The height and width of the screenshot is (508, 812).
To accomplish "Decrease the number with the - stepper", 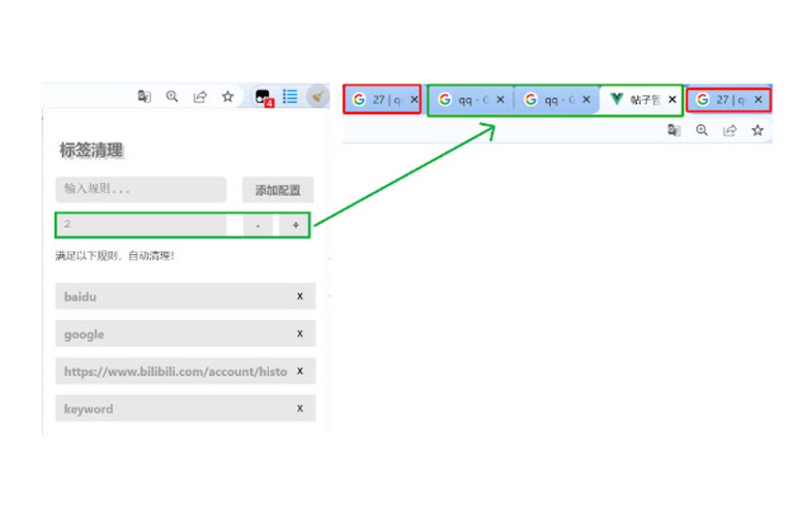I will pos(257,225).
